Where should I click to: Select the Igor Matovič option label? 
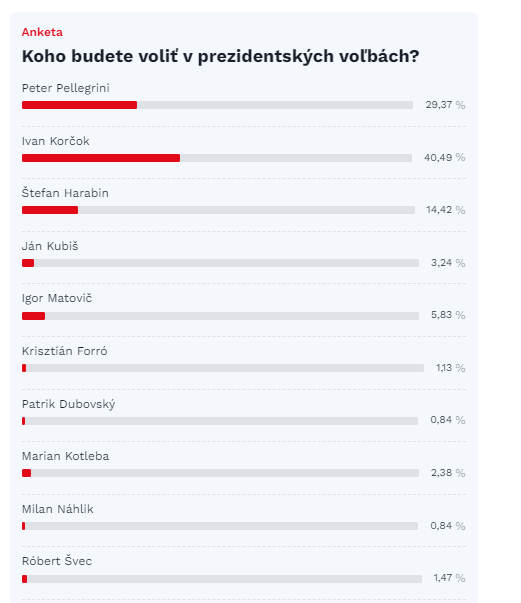pos(57,298)
